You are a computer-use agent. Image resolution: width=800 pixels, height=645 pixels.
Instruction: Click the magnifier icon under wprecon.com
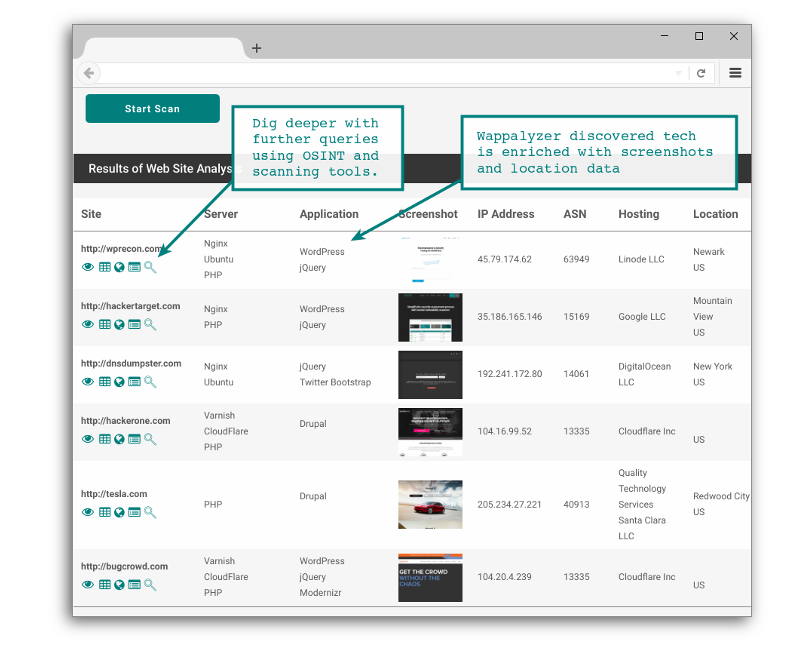150,267
